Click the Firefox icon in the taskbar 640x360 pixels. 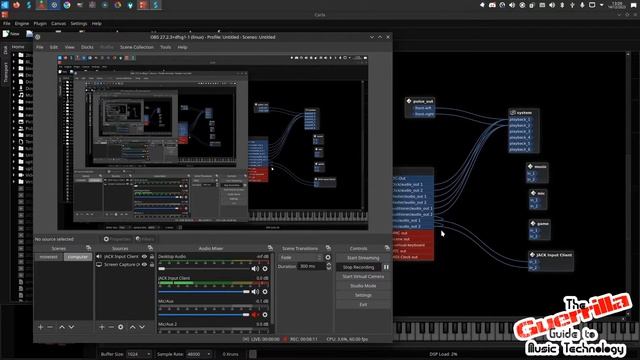pos(17,5)
